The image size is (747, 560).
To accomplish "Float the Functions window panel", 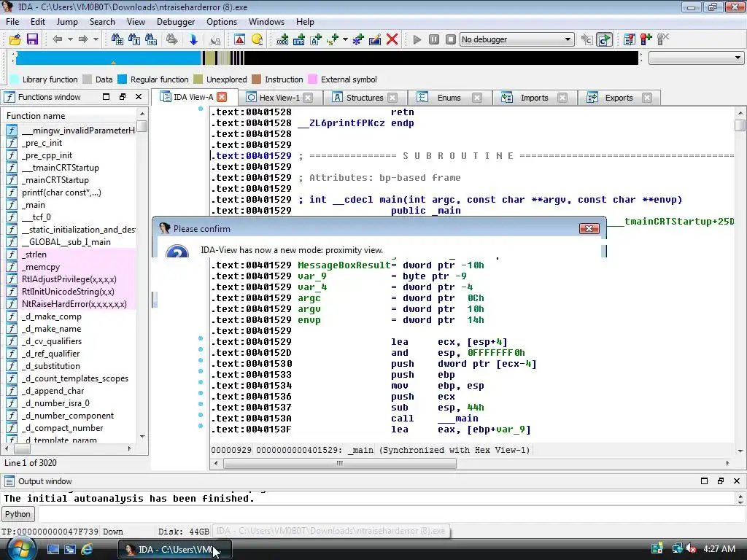I will coord(123,97).
